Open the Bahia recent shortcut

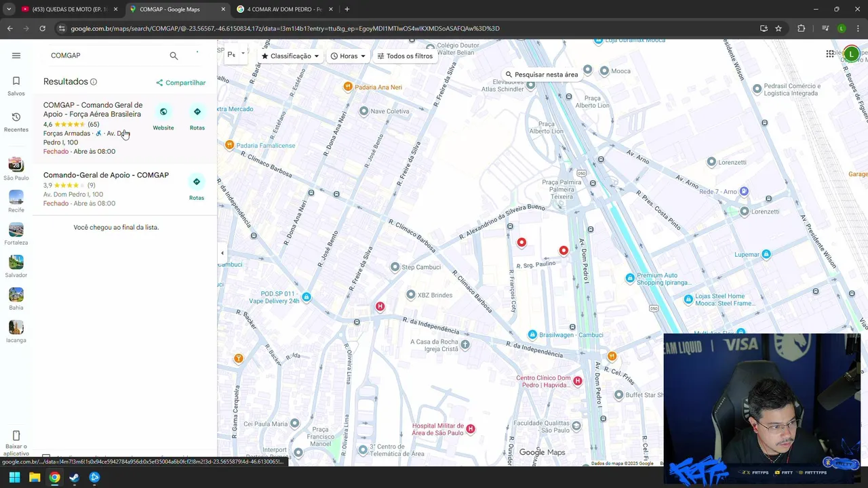[x=16, y=299]
